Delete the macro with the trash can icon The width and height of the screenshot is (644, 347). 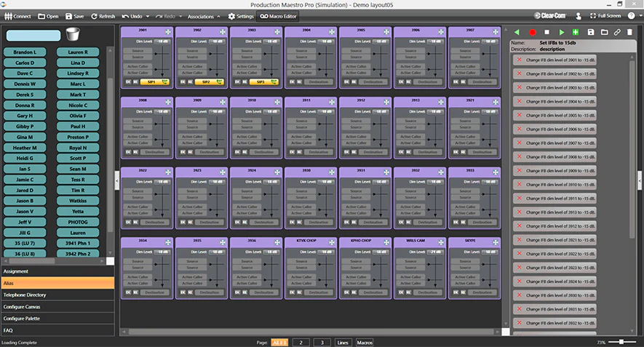pos(629,32)
